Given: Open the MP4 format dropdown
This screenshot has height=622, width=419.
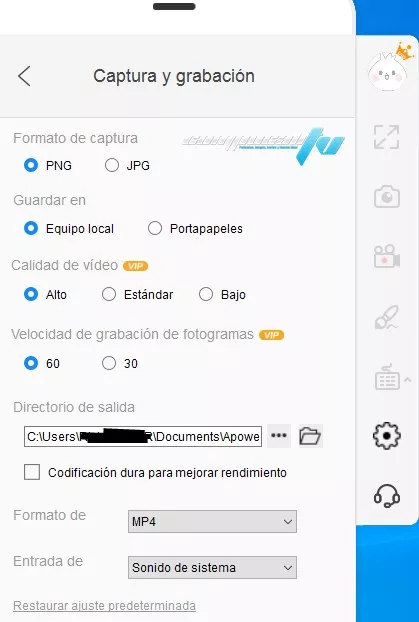Looking at the screenshot, I should (x=212, y=522).
